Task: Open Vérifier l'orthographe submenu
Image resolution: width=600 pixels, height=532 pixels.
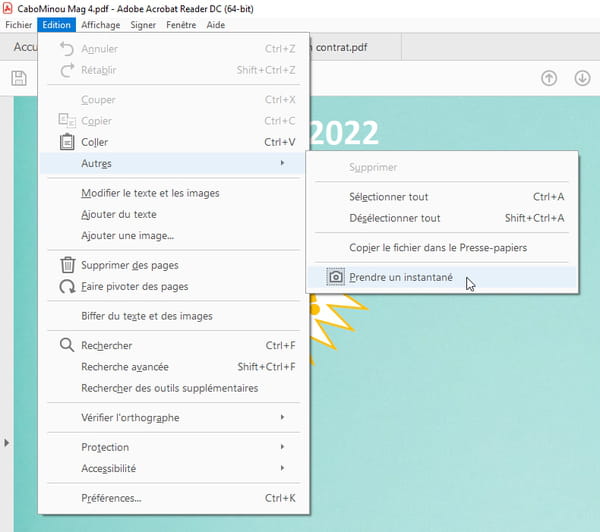Action: point(173,418)
